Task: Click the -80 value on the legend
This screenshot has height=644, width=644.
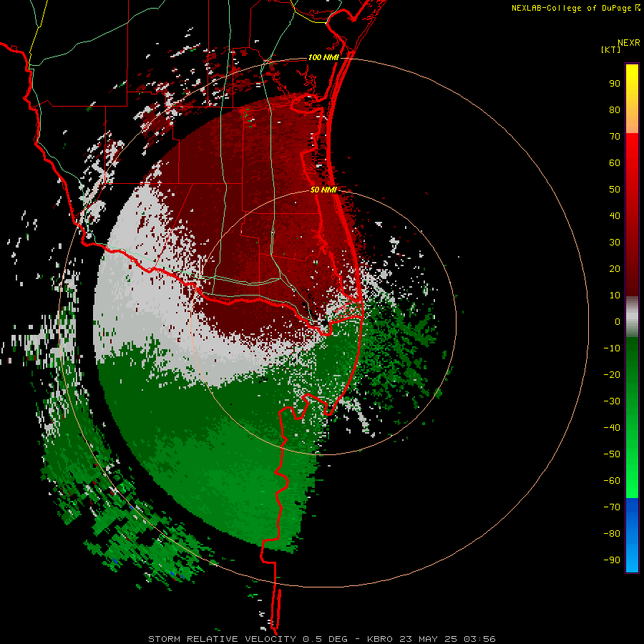Action: pos(612,534)
